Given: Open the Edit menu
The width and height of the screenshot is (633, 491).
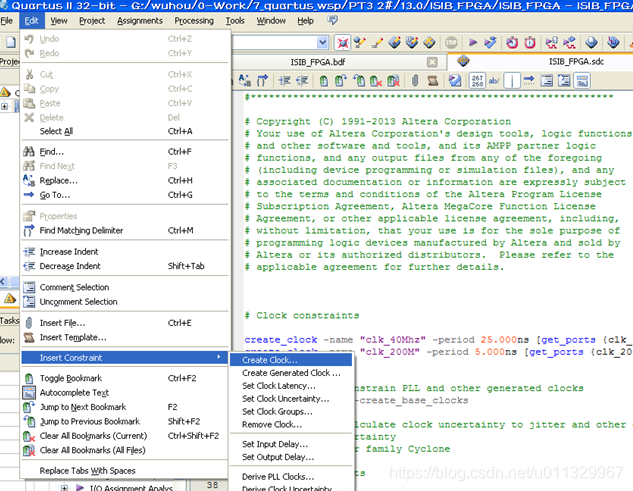Looking at the screenshot, I should pos(31,21).
